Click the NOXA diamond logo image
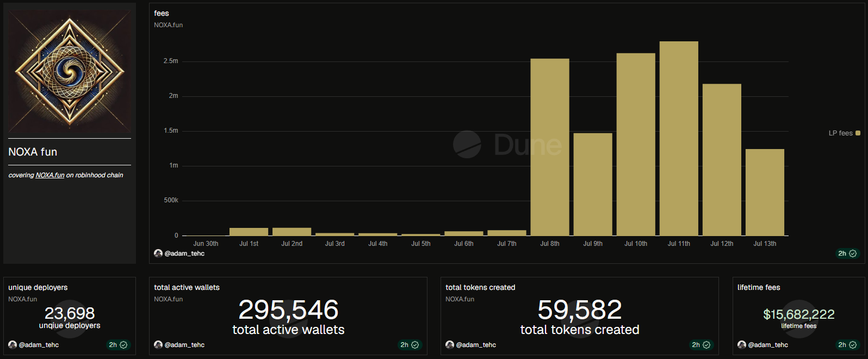This screenshot has width=868, height=359. 70,70
